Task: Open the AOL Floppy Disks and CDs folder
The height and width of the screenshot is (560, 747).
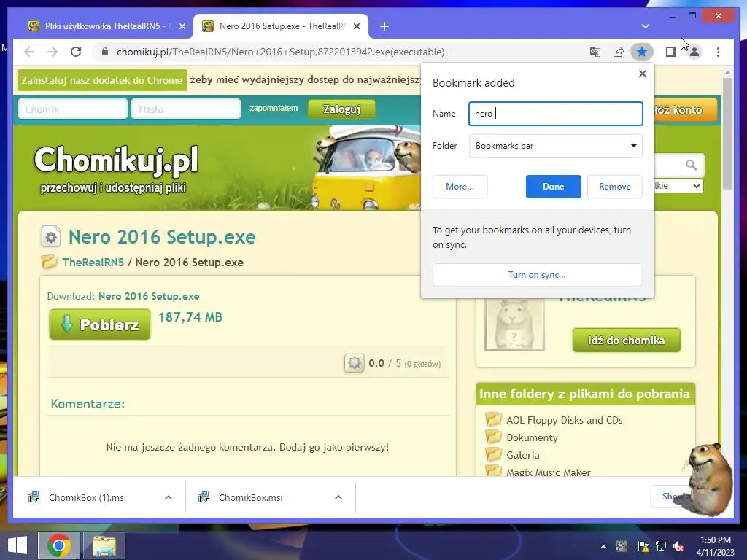Action: click(564, 420)
